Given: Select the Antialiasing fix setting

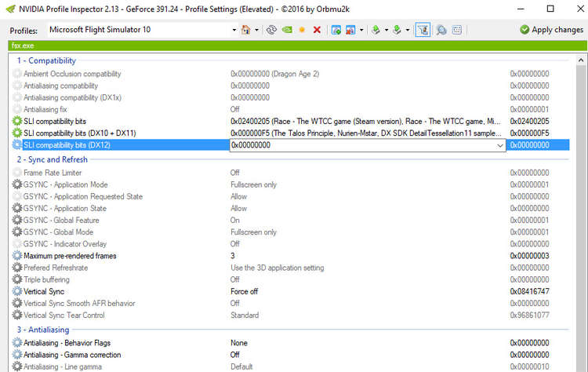Looking at the screenshot, I should [291, 110].
